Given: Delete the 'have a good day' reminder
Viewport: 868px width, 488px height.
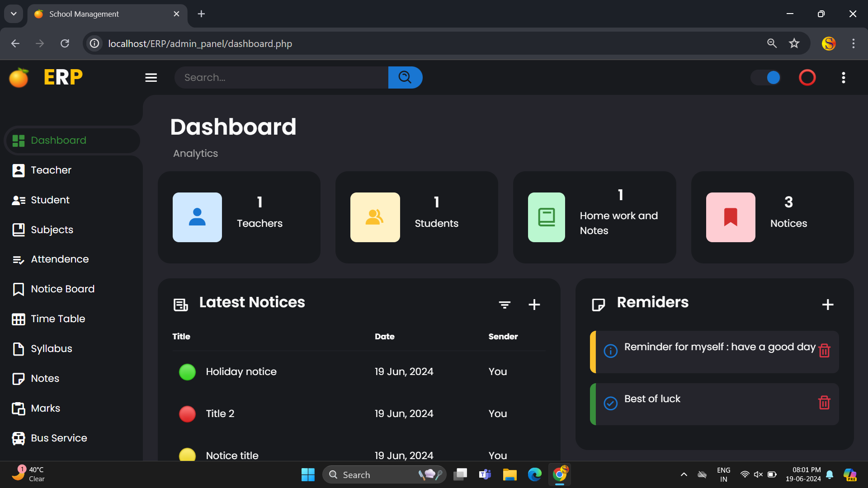Looking at the screenshot, I should [824, 351].
